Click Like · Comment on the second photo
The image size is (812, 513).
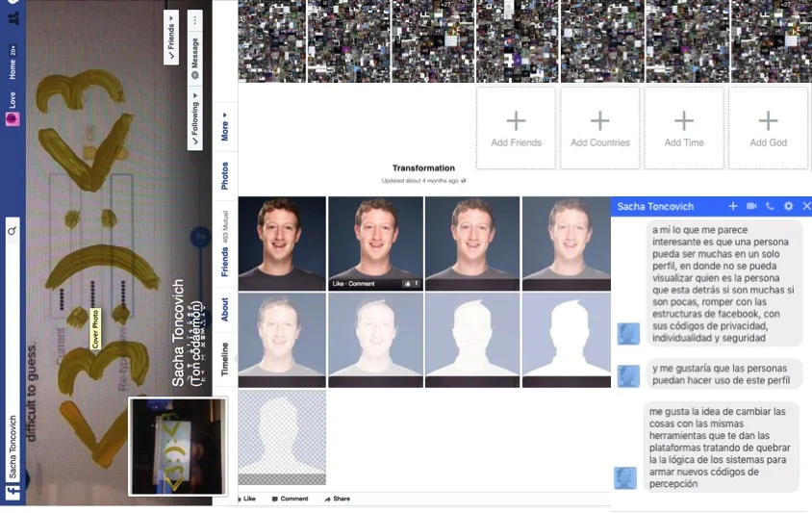pyautogui.click(x=353, y=284)
